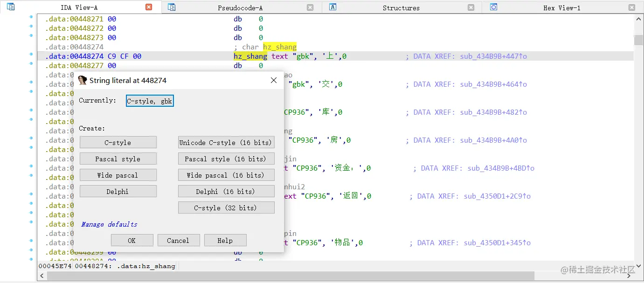Click the String literal dialog avatar icon
Screen dimensions: 644x283
click(83, 80)
